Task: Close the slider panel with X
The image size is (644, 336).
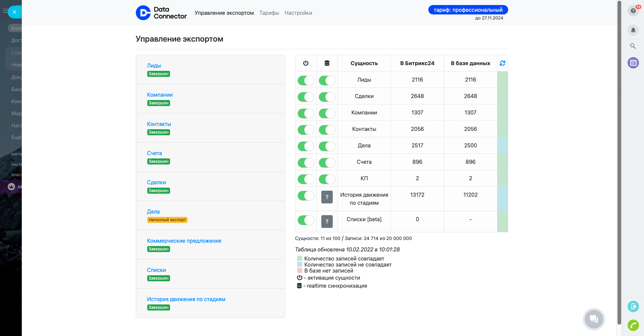Action: [14, 12]
